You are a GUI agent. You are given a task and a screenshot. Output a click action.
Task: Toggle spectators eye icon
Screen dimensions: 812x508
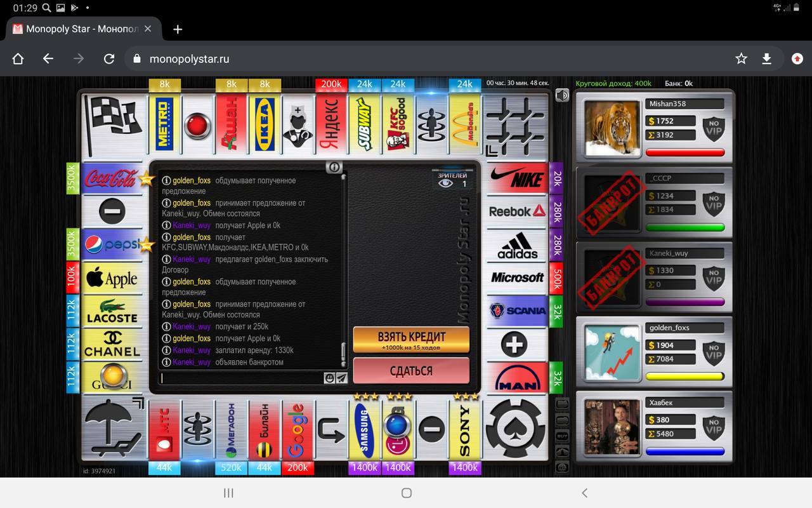coord(446,184)
